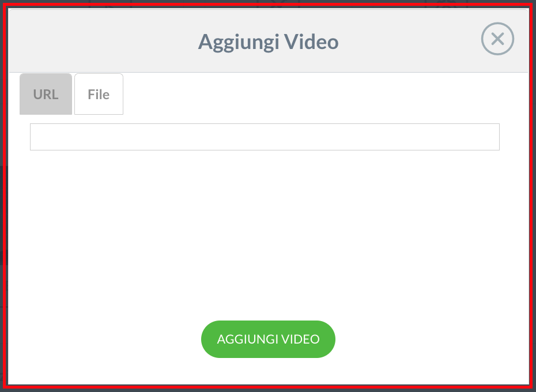The height and width of the screenshot is (392, 536).
Task: Click the X close icon in header
Action: coord(497,39)
